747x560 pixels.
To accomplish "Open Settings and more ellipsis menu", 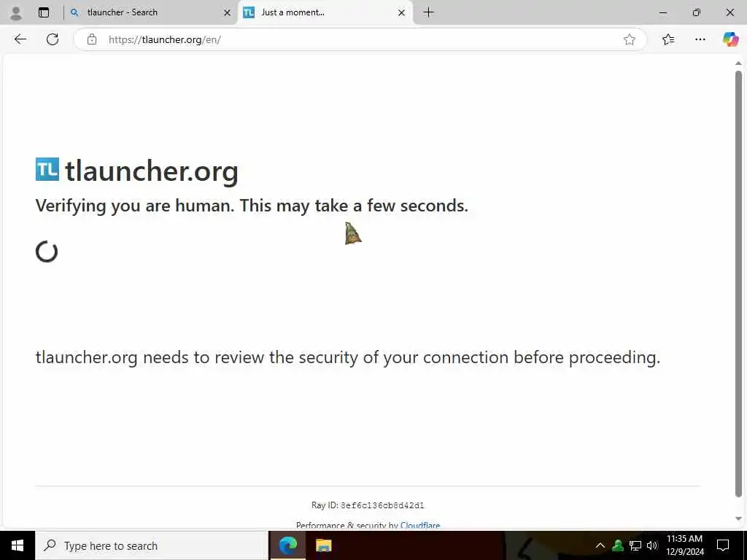I will click(x=700, y=39).
